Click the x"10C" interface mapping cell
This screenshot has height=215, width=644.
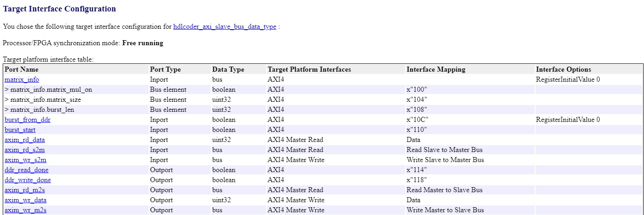[x=417, y=120]
